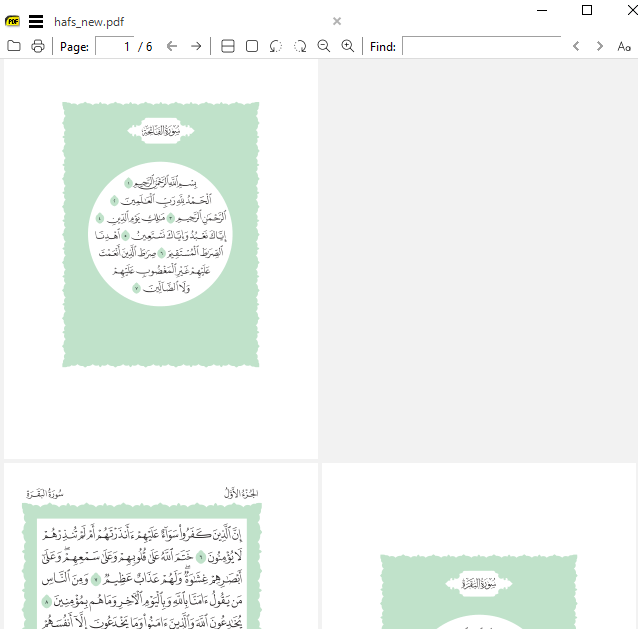Zoom in with the plus magnifier
This screenshot has height=629, width=638.
point(347,46)
